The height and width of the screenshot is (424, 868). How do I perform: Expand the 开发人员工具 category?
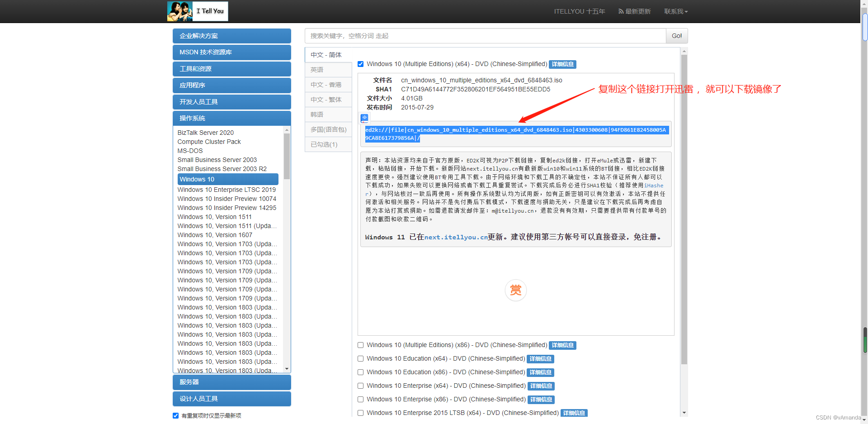click(x=232, y=102)
